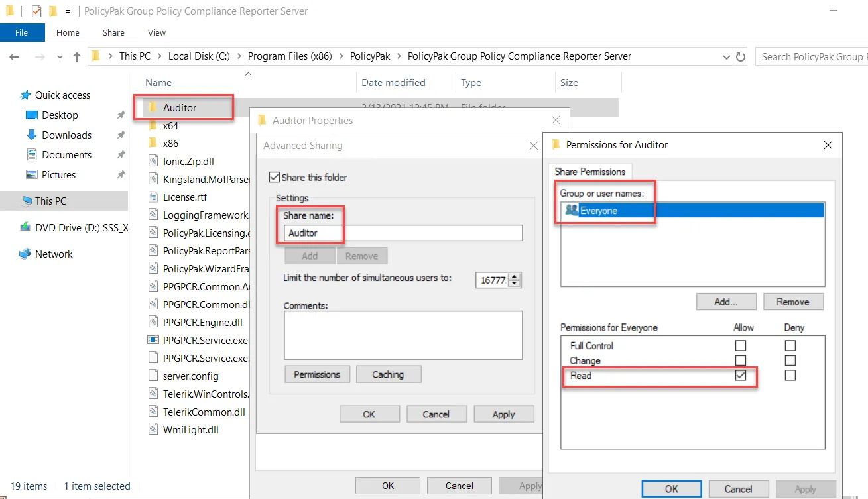
Task: Click Remove in the Permissions for Auditor dialog
Action: tap(793, 302)
